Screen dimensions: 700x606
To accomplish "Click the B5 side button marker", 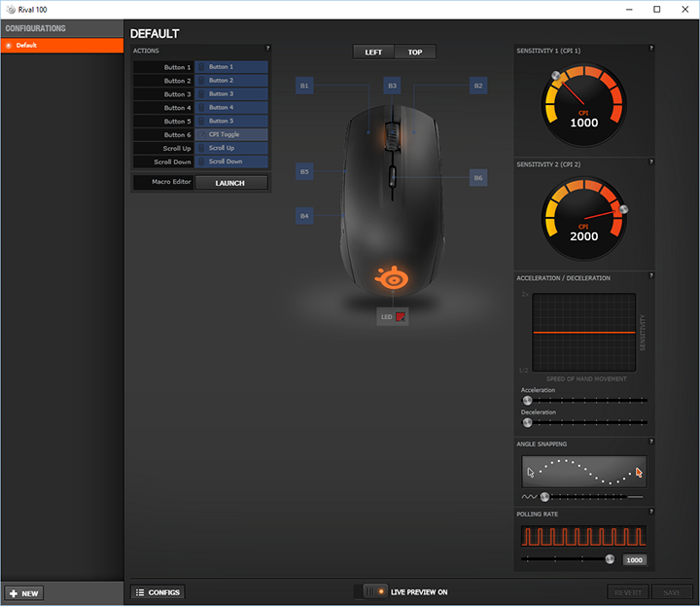I will tap(304, 171).
